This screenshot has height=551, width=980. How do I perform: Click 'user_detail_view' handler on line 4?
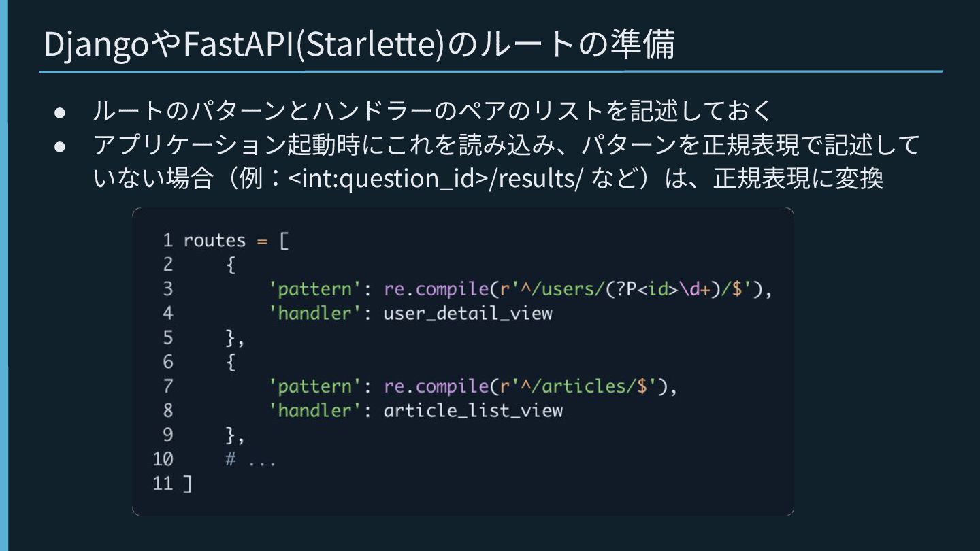click(x=468, y=314)
